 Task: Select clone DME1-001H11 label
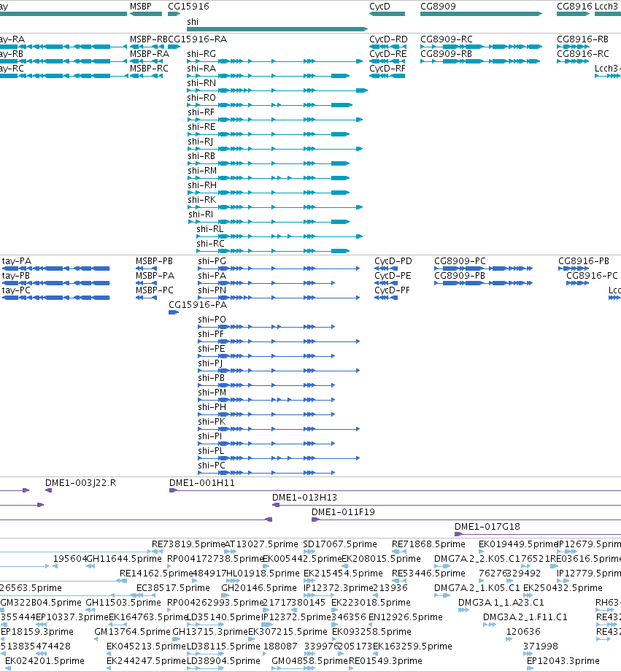[202, 483]
